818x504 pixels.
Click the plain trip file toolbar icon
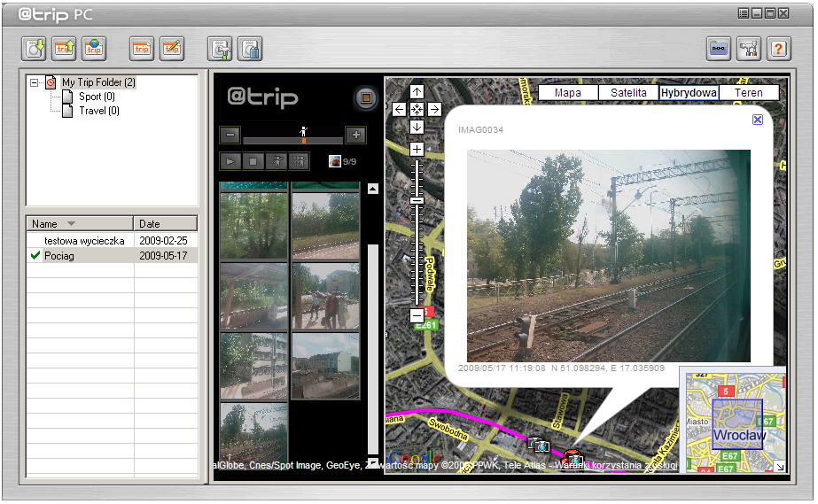pyautogui.click(x=142, y=49)
